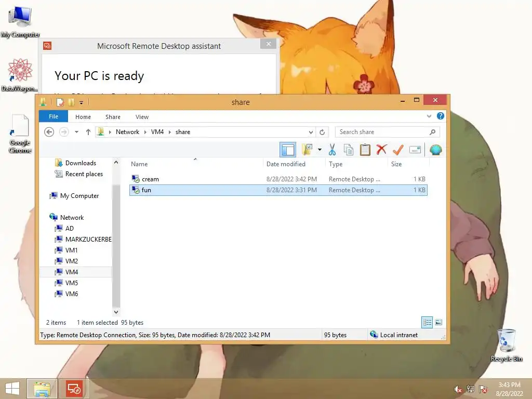Image resolution: width=532 pixels, height=399 pixels.
Task: Close the Microsoft Remote Desktop assistant window
Action: coord(269,44)
